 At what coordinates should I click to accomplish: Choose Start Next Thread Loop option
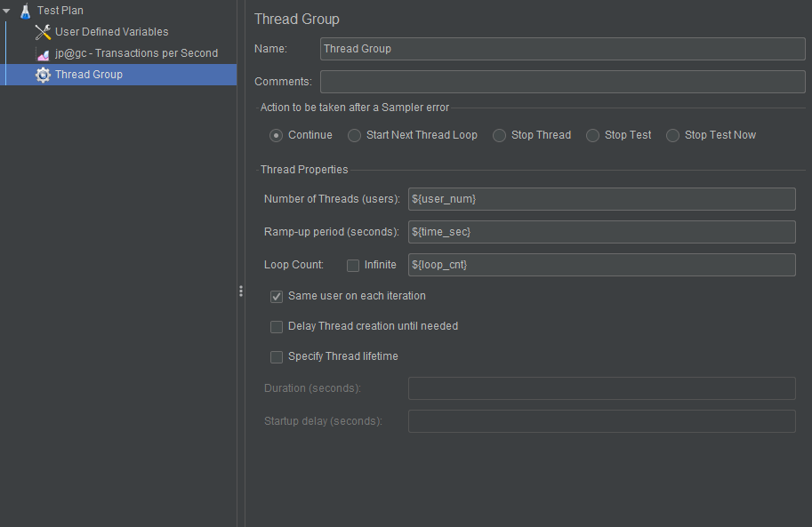354,136
